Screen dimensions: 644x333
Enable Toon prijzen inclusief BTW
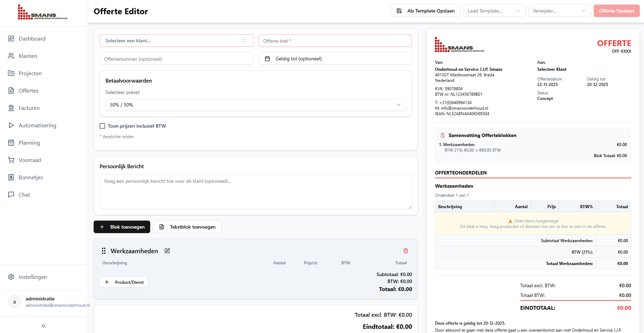[102, 126]
